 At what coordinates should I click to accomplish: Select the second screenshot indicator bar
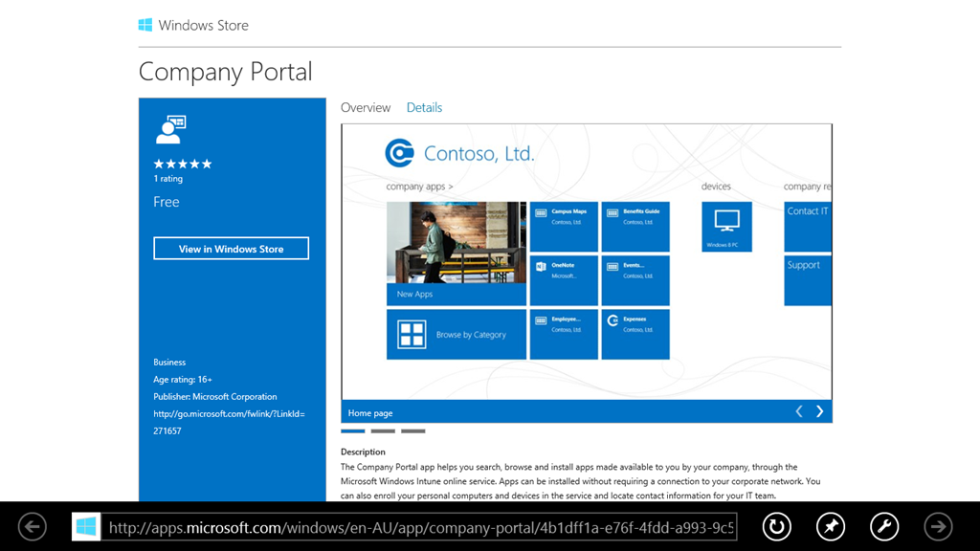(383, 431)
